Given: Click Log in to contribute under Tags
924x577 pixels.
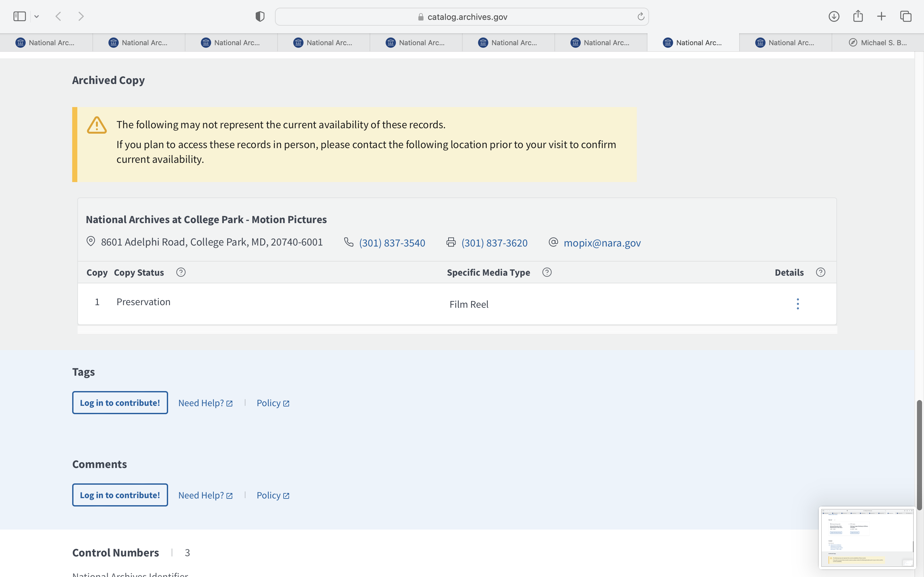Looking at the screenshot, I should coord(120,403).
